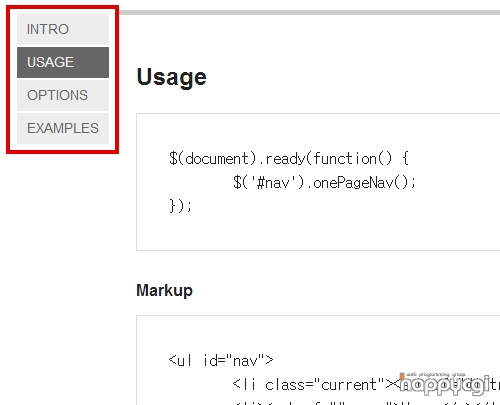Click the onePageNav() call line
Viewport: 500px width, 405px height.
(324, 183)
